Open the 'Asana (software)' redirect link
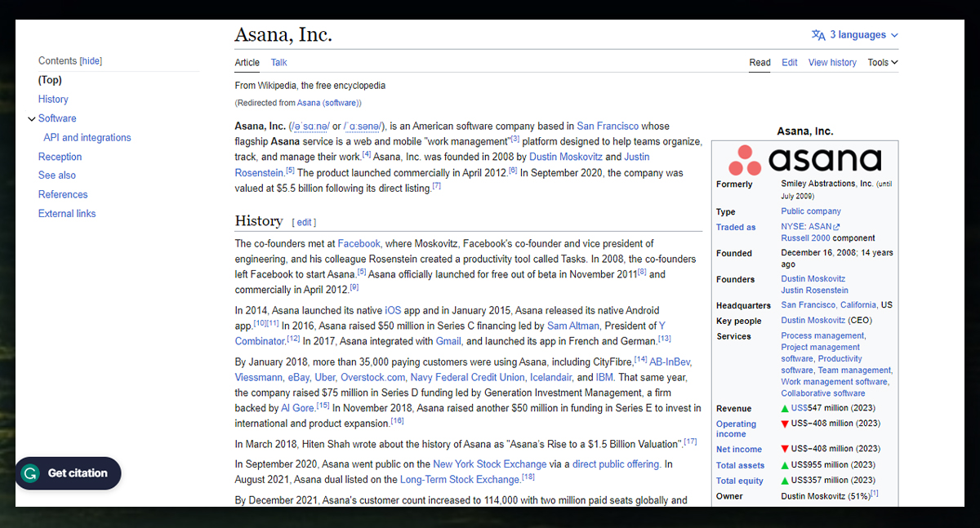The image size is (980, 528). coord(327,103)
